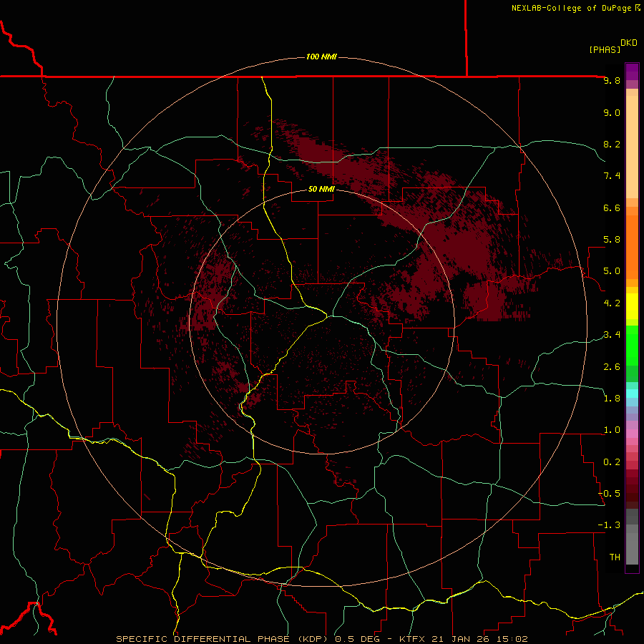Click the gray segment at color bar bottom
Viewport: 644px width, 644px height.
[x=632, y=548]
